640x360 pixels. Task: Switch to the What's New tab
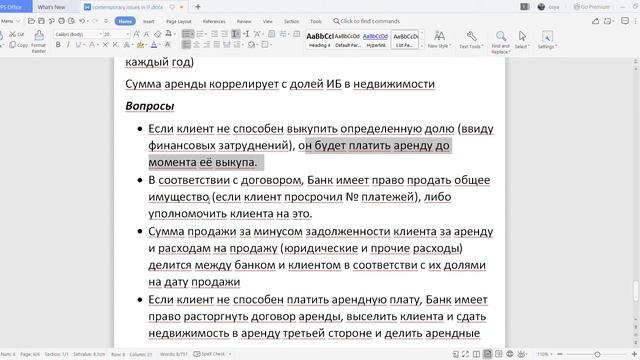point(51,7)
